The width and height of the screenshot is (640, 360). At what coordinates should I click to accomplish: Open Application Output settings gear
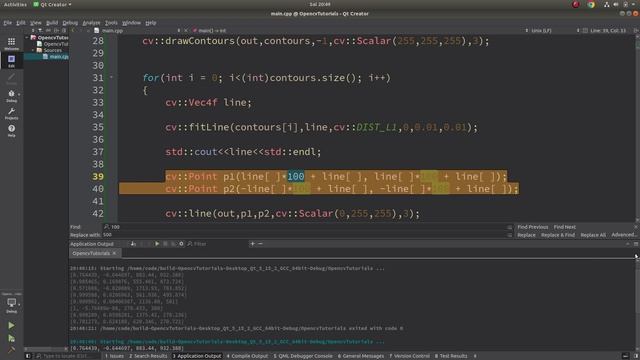click(x=181, y=244)
